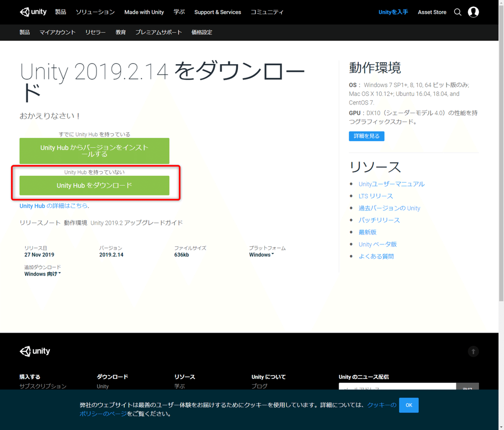This screenshot has height=430, width=504.
Task: Open the user account avatar icon
Action: click(x=473, y=12)
